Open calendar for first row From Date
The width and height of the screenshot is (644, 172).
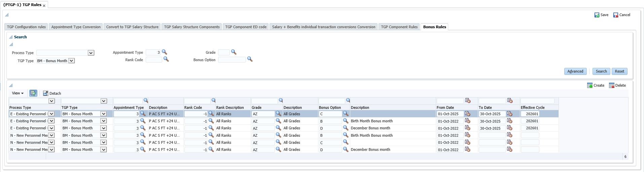(x=467, y=114)
